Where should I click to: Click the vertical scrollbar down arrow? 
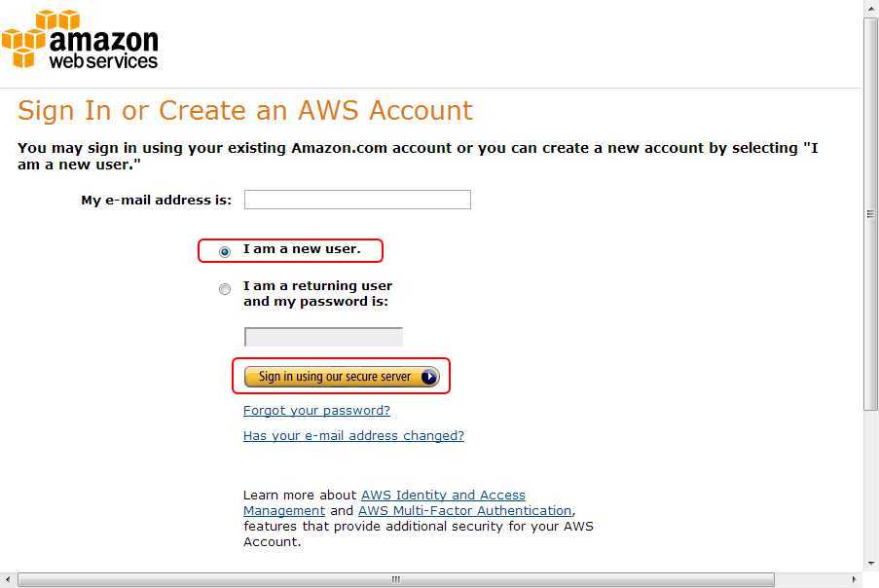click(x=870, y=564)
